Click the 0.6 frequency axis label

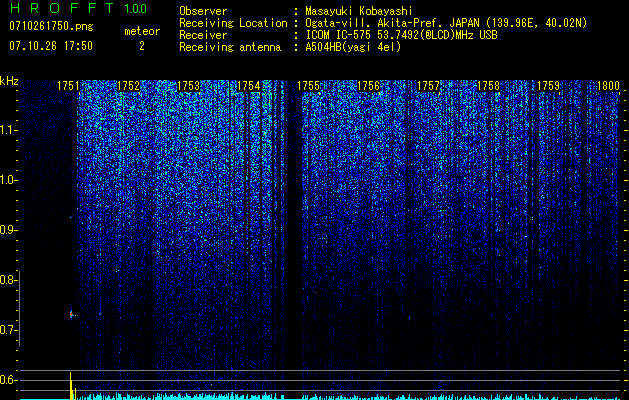click(8, 380)
